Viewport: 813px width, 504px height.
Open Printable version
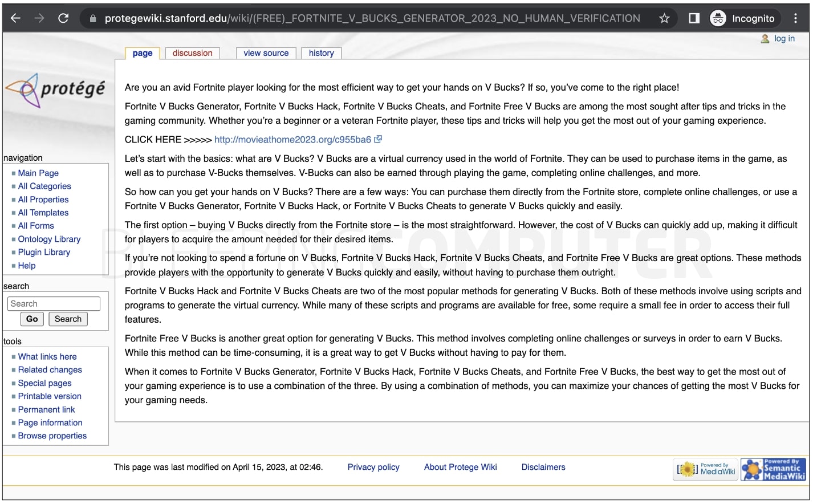click(x=50, y=396)
